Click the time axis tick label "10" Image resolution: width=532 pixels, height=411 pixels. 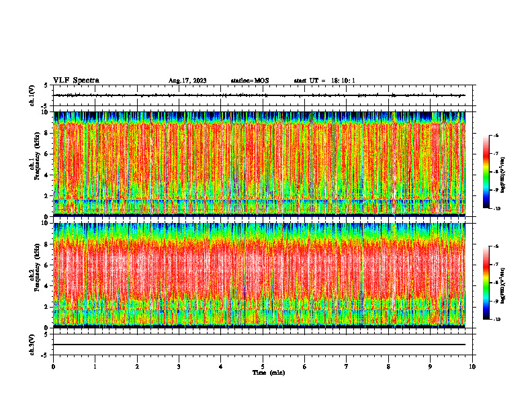(x=472, y=367)
